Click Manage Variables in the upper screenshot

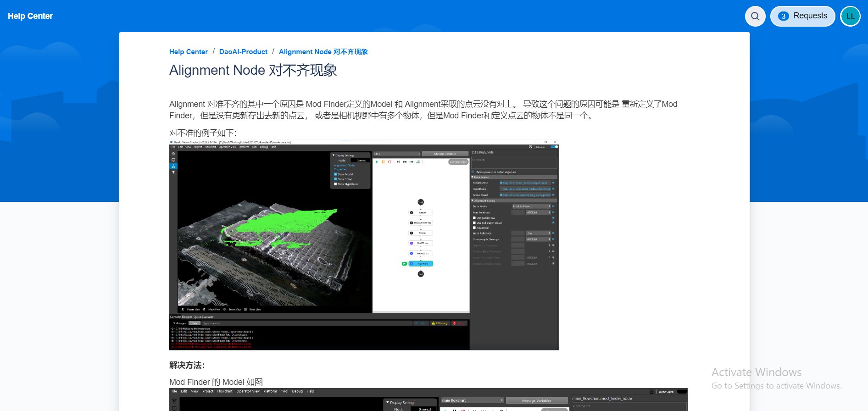click(x=445, y=154)
